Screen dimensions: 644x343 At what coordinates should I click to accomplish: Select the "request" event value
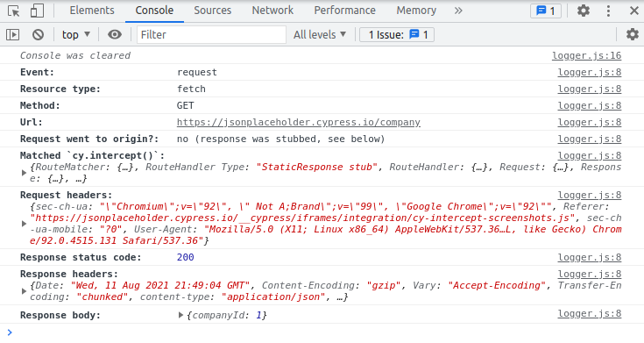click(197, 73)
